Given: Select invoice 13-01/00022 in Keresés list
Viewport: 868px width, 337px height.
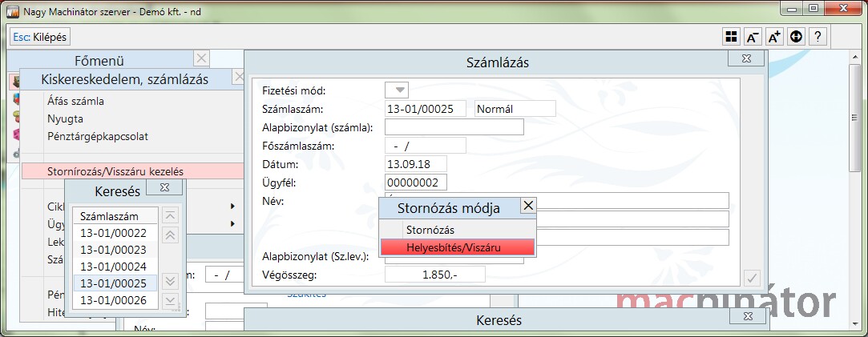Looking at the screenshot, I should click(x=115, y=233).
